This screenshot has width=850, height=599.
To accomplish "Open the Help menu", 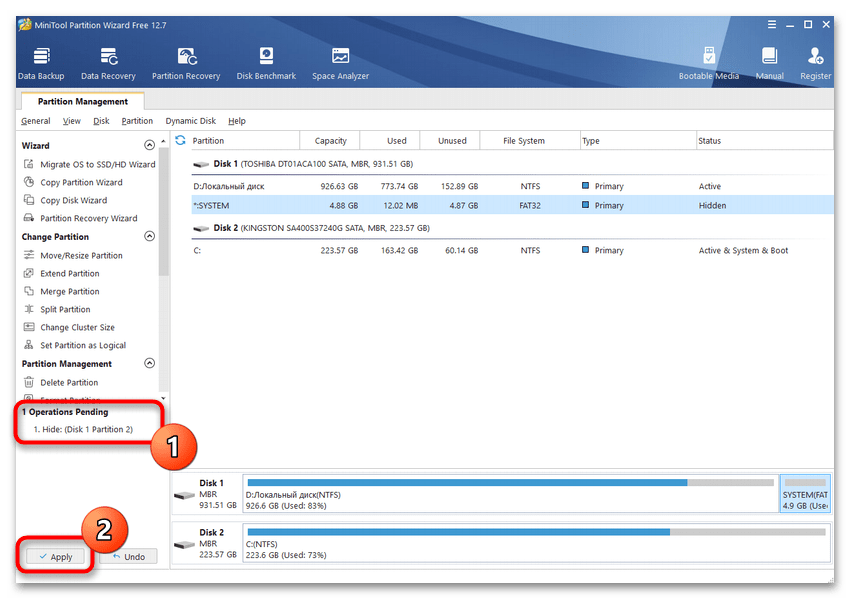I will [237, 121].
